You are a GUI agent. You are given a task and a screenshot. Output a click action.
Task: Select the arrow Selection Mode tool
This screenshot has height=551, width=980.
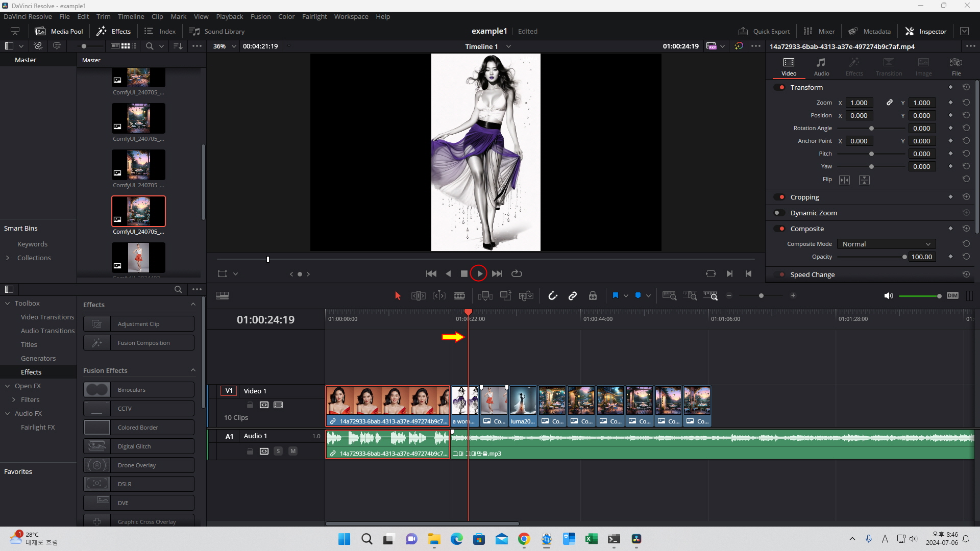(398, 296)
